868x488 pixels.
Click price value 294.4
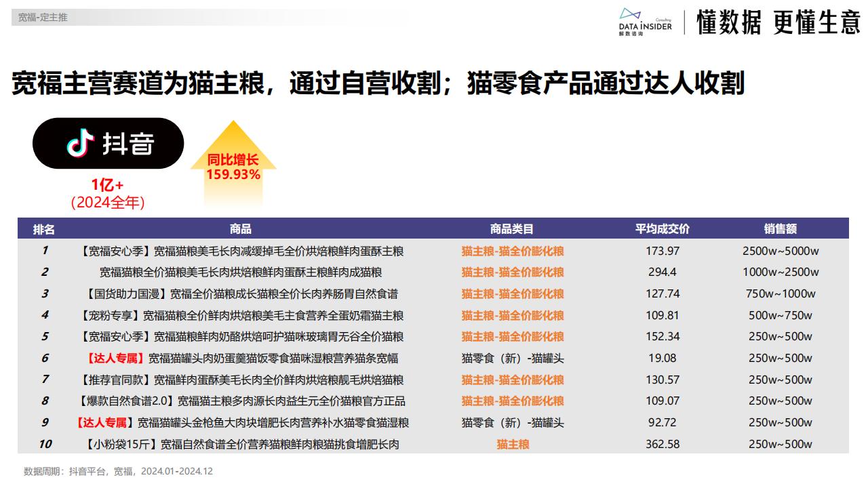coord(663,272)
